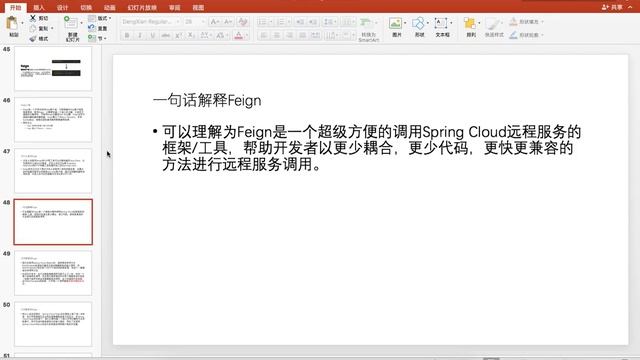Viewport: 640px width, 360px height.
Task: Click the Shape Fill (形状填充) paint bucket swatch
Action: click(x=513, y=21)
